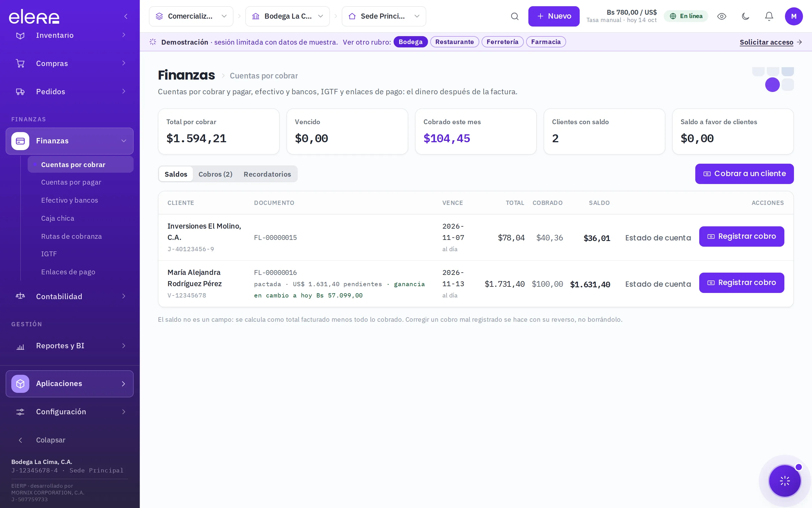The height and width of the screenshot is (508, 812).
Task: Open the Recordatorios tab
Action: [x=267, y=174]
